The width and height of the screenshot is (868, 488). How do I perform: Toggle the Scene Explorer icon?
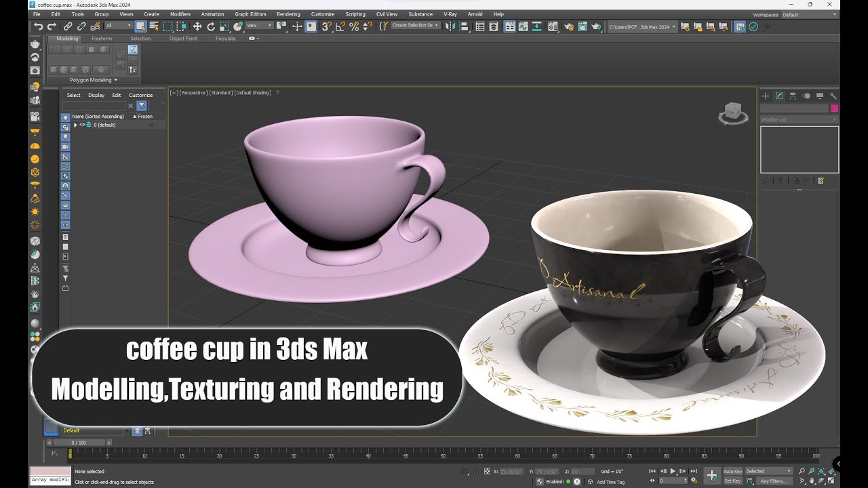point(480,26)
